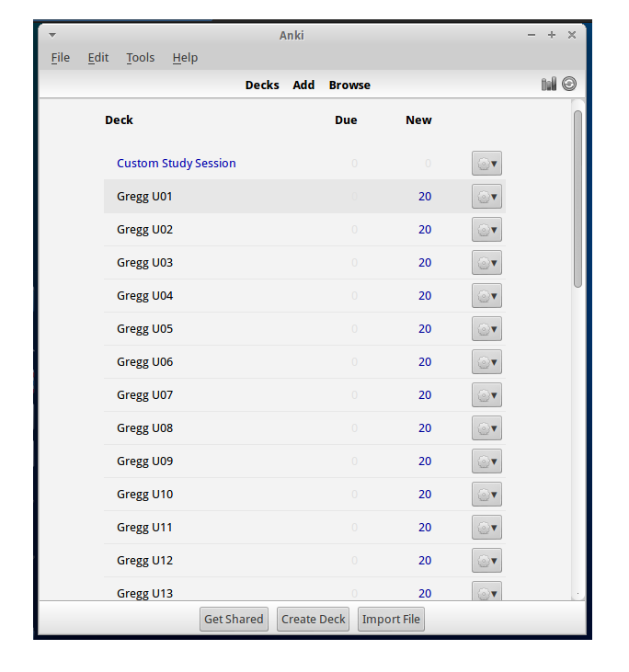The image size is (629, 672).
Task: Choose the Gregg U09 deck
Action: [x=144, y=461]
